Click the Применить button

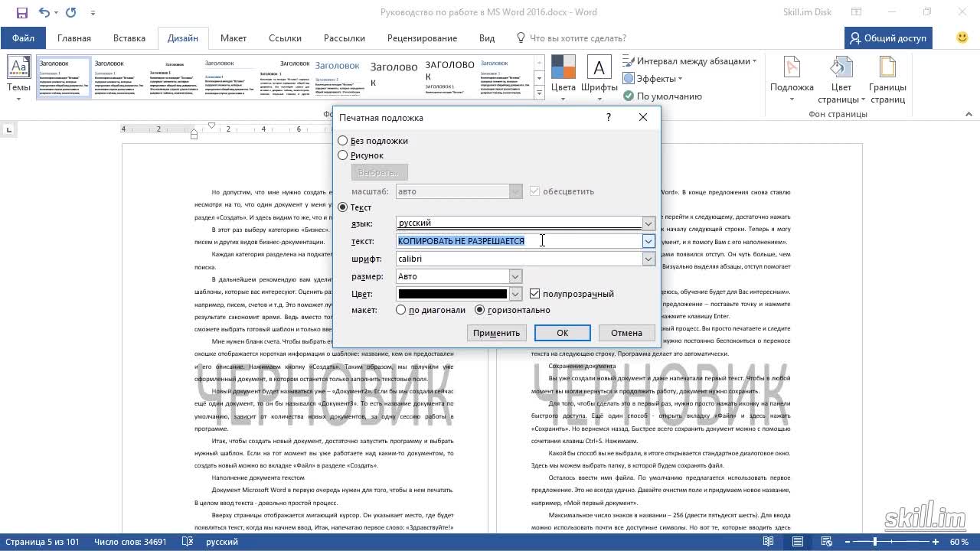click(496, 333)
